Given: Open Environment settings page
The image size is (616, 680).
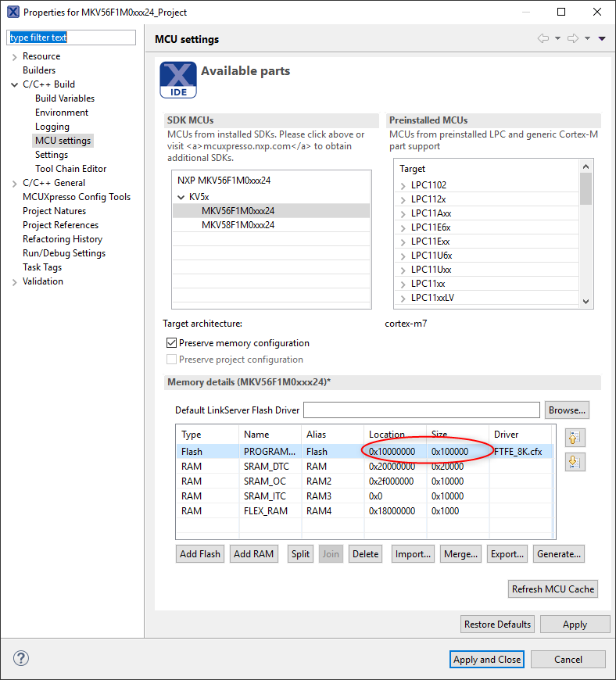Looking at the screenshot, I should point(62,113).
